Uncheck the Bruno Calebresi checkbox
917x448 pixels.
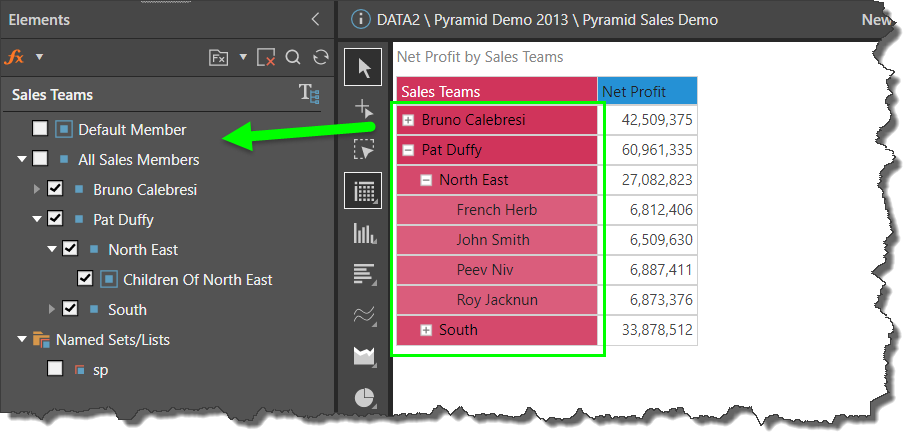[x=55, y=189]
